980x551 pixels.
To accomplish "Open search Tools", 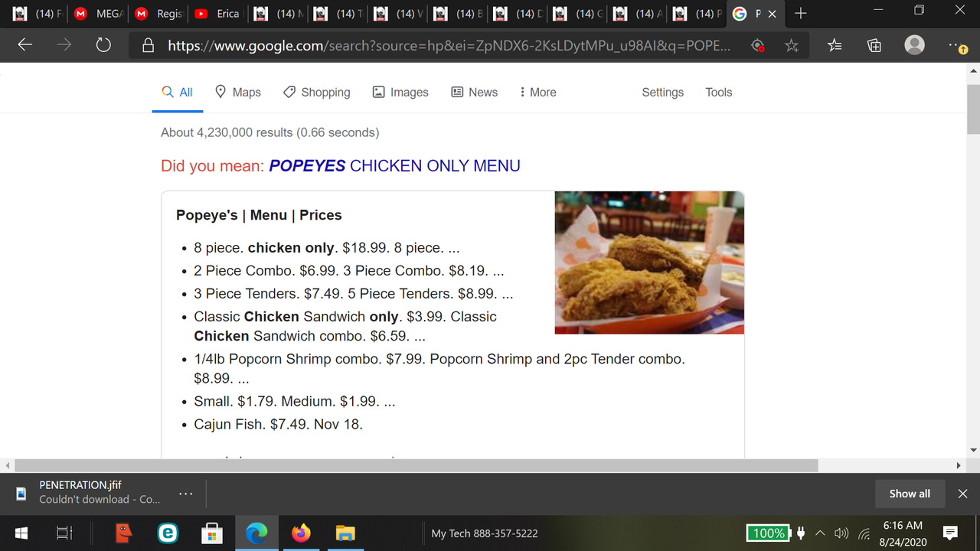I will tap(718, 92).
